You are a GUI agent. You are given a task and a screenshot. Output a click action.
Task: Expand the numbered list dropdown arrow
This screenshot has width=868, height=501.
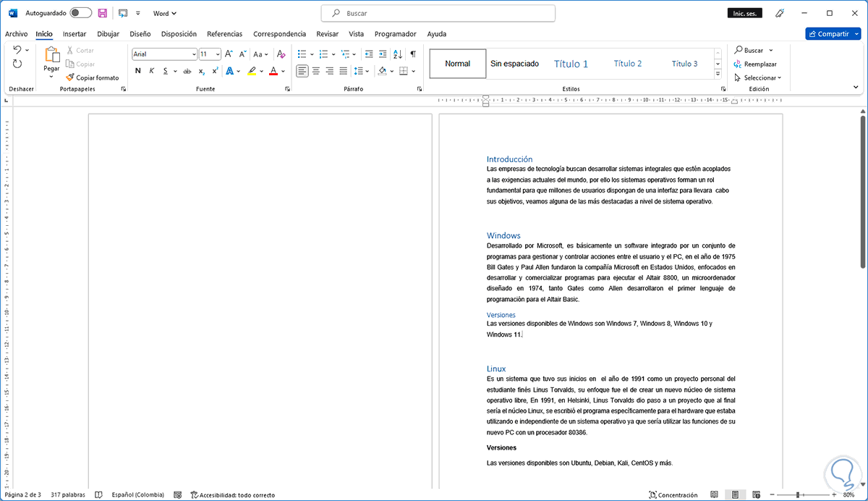click(333, 54)
